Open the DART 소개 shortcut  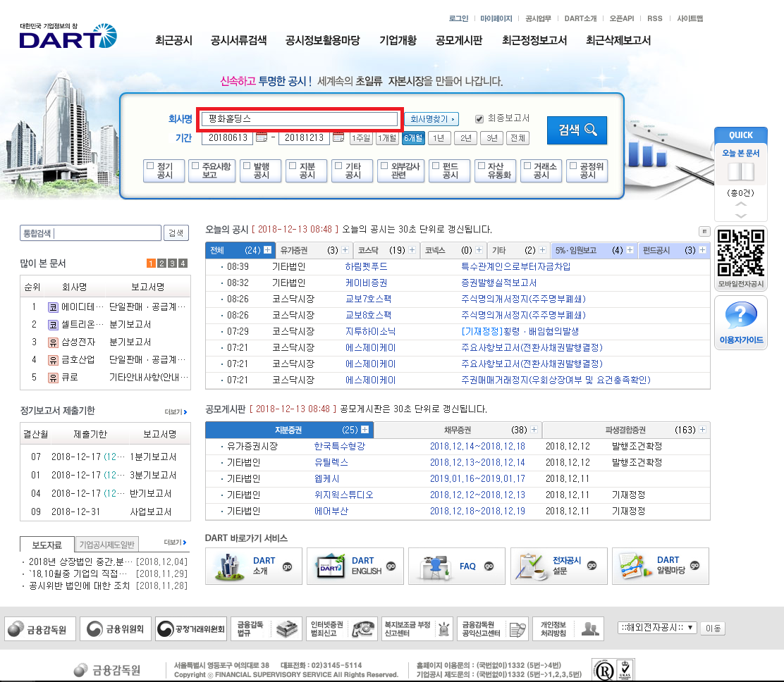(x=254, y=566)
